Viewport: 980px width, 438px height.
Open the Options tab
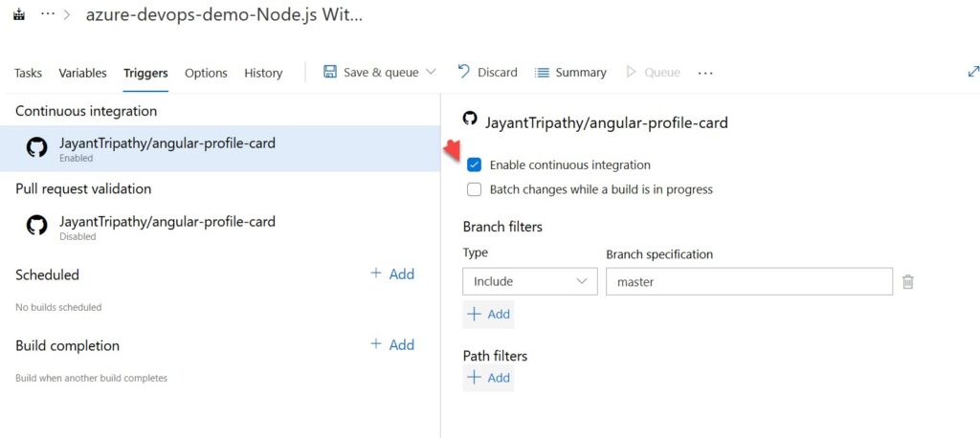point(206,73)
